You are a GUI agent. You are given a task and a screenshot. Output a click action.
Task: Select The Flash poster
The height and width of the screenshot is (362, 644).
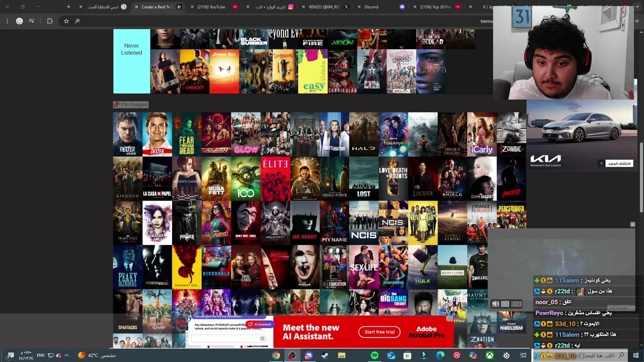[216, 134]
